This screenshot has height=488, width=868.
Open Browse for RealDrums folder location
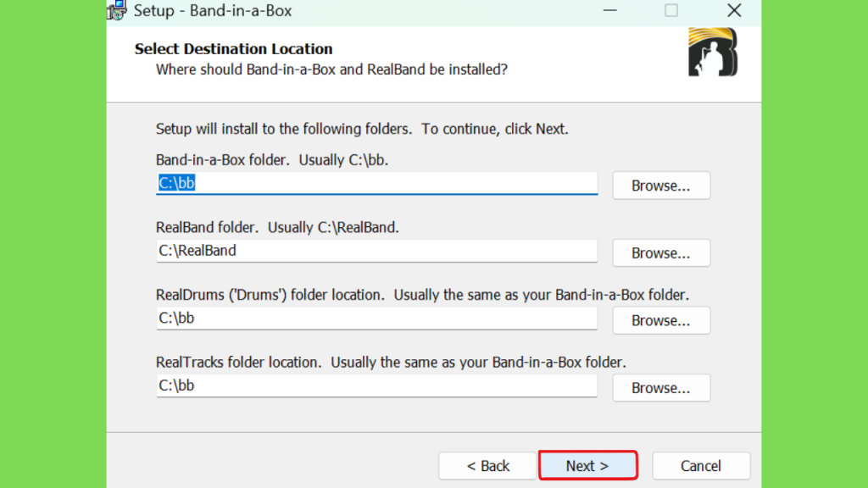660,320
